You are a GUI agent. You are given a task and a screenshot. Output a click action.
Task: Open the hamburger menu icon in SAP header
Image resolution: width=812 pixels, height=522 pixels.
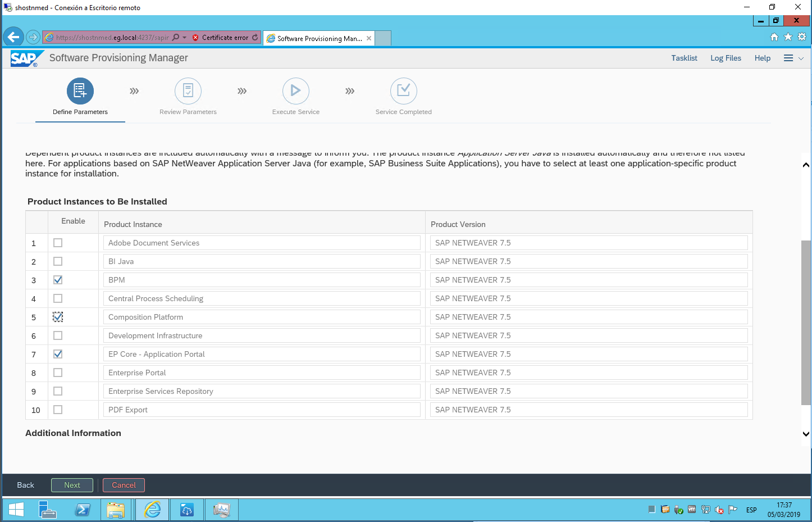pos(788,58)
